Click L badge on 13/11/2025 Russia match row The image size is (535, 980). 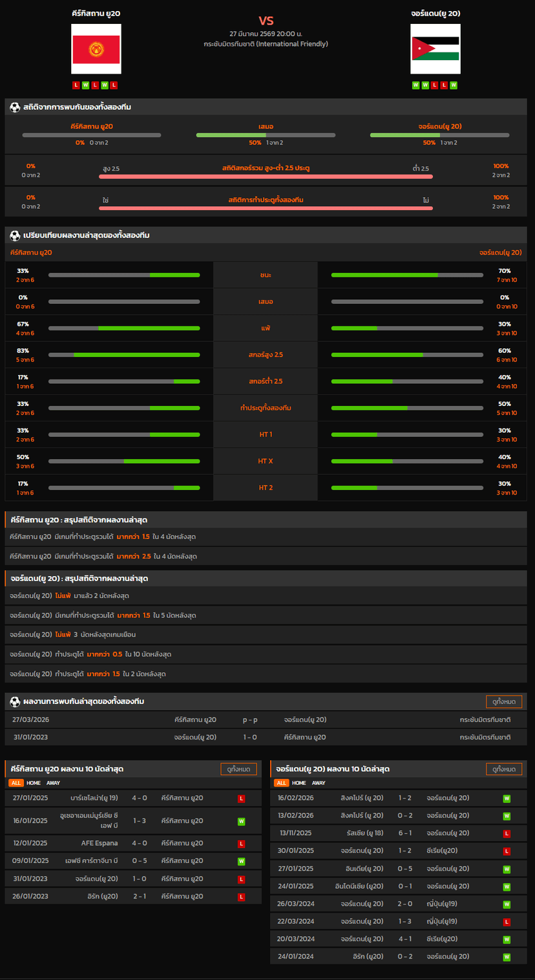pos(507,834)
